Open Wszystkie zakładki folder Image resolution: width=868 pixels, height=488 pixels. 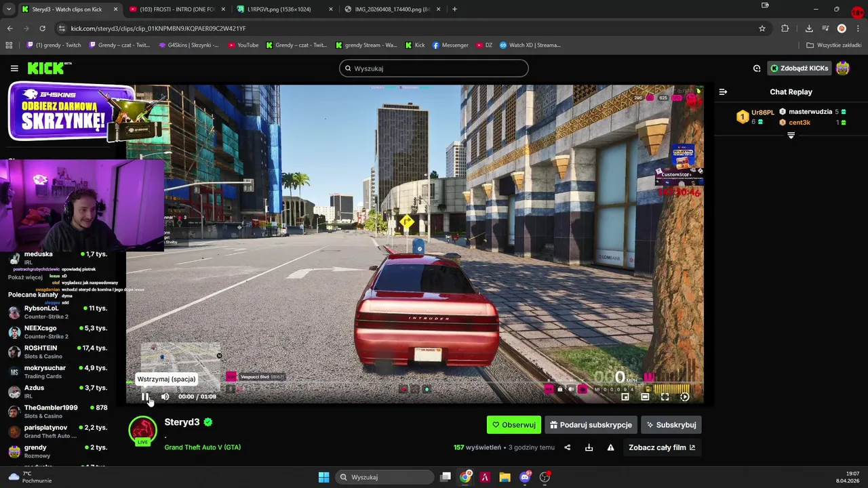click(x=834, y=45)
